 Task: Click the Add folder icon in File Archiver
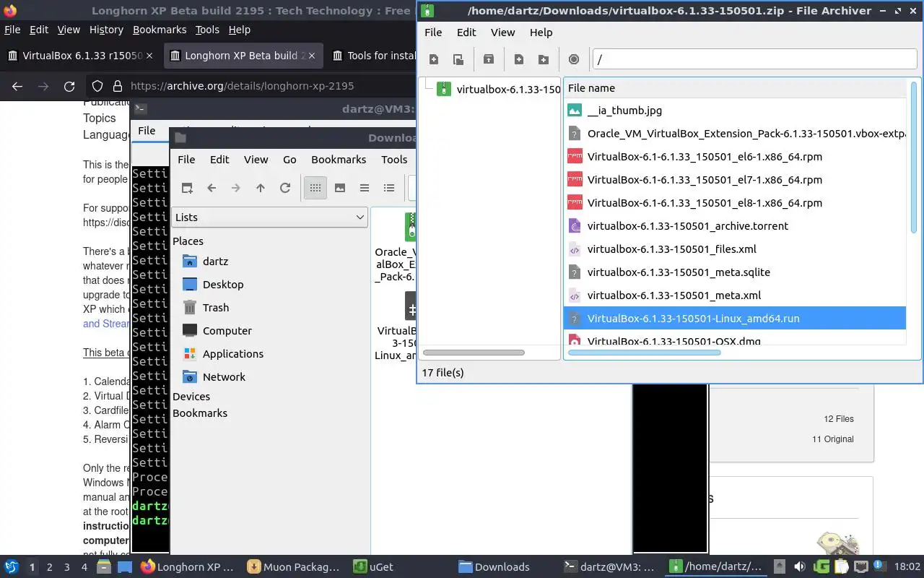click(x=544, y=59)
